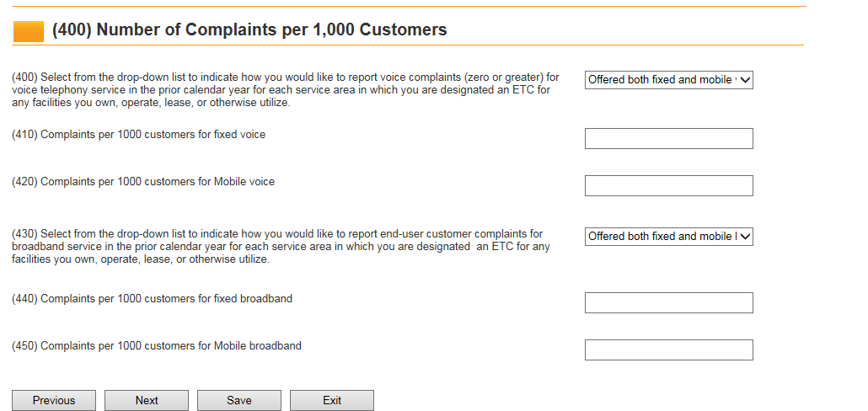Open the broadband complaints reporting drop-down

pos(668,237)
